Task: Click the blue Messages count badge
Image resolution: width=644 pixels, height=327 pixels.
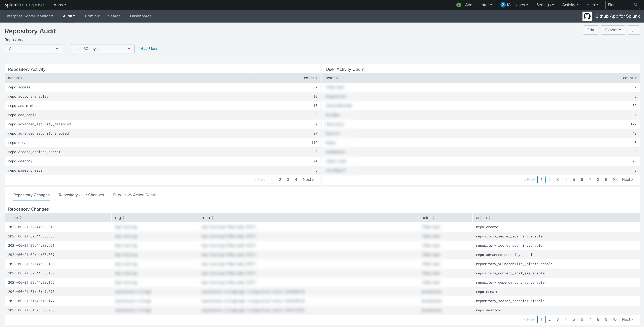Action: point(503,5)
